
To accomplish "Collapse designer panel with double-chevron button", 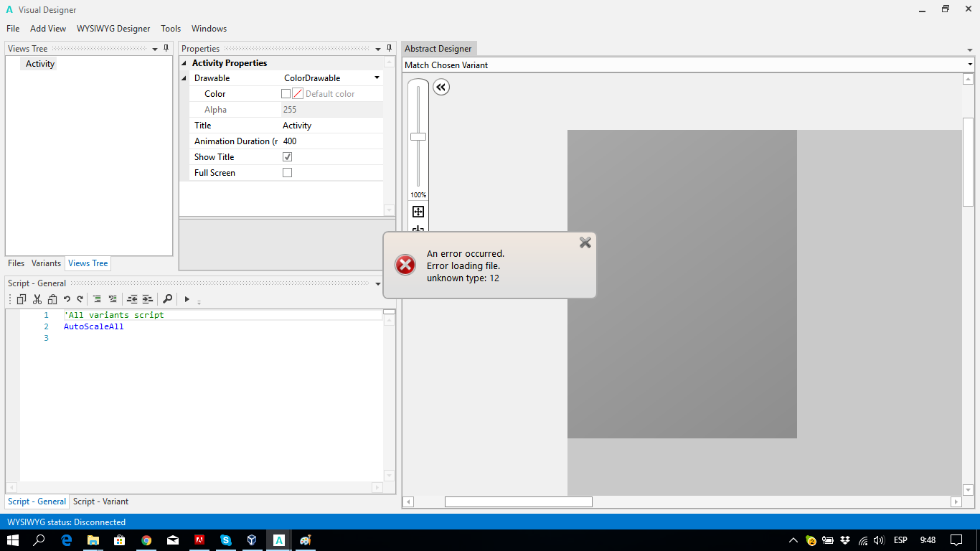I will (441, 88).
